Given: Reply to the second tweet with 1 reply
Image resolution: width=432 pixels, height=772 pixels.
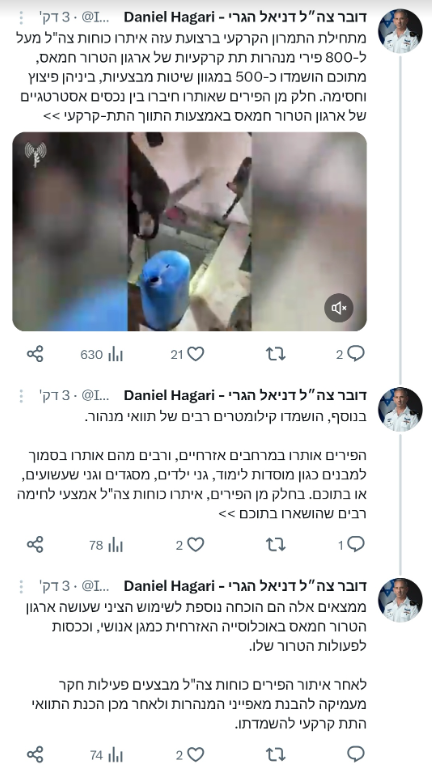Looking at the screenshot, I should [x=352, y=545].
